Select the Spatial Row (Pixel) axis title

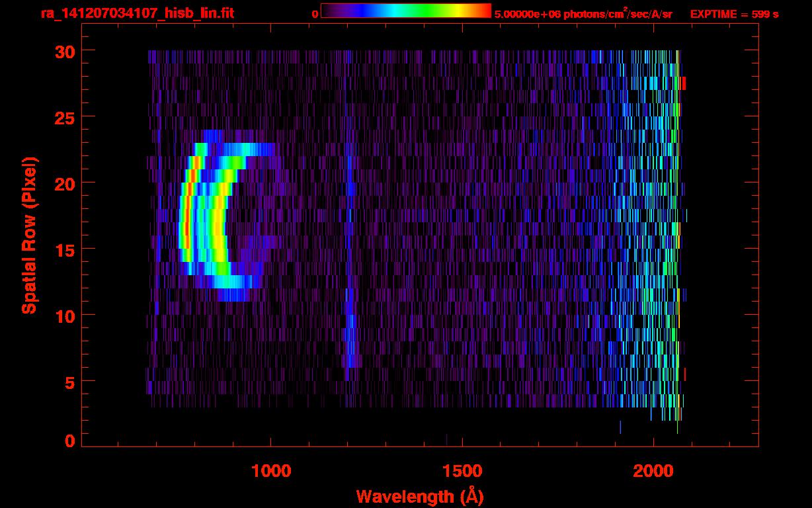click(29, 235)
